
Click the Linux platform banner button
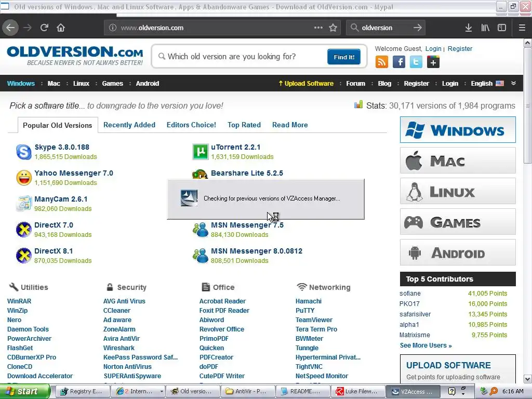(458, 191)
